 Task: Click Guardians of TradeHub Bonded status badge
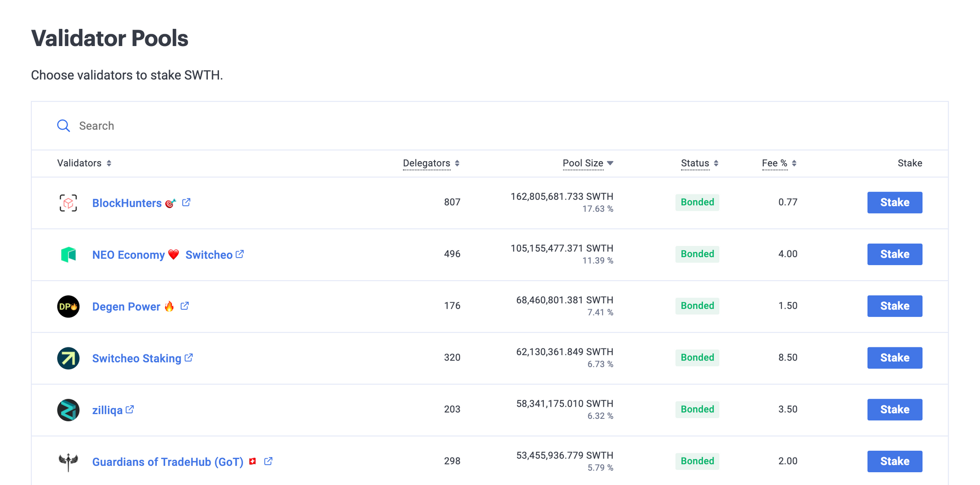click(697, 461)
